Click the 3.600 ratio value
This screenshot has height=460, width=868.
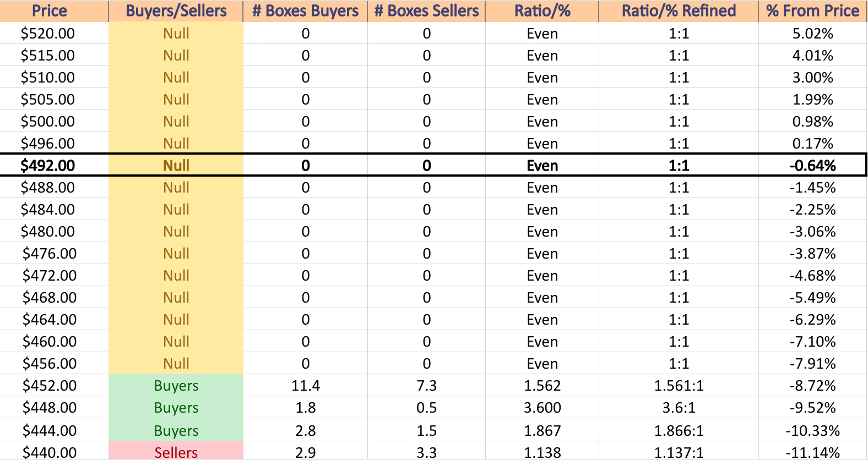tap(542, 408)
